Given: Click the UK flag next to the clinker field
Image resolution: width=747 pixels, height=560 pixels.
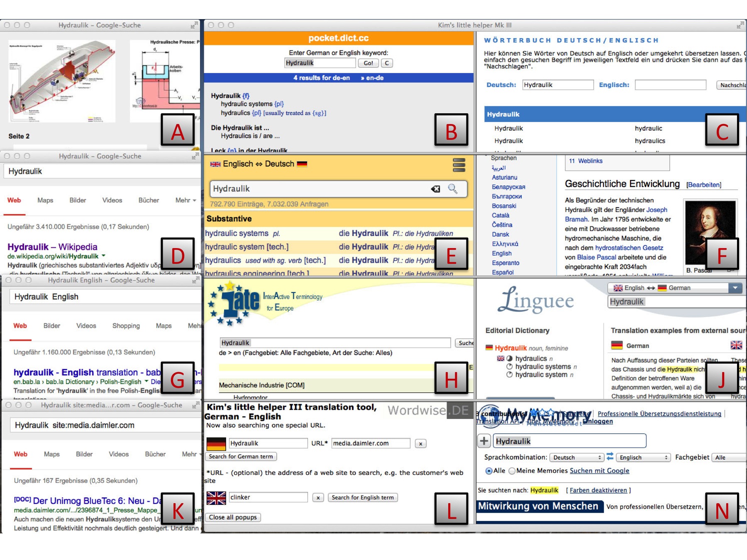Looking at the screenshot, I should (216, 497).
